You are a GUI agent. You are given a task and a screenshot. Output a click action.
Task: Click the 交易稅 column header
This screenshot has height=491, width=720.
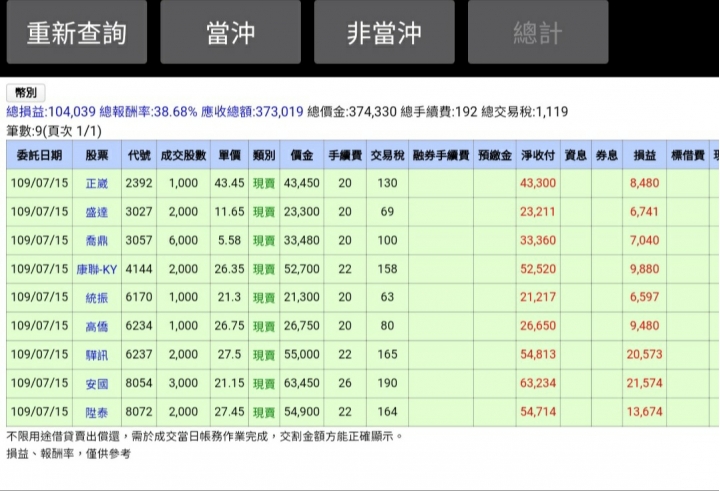tap(388, 155)
